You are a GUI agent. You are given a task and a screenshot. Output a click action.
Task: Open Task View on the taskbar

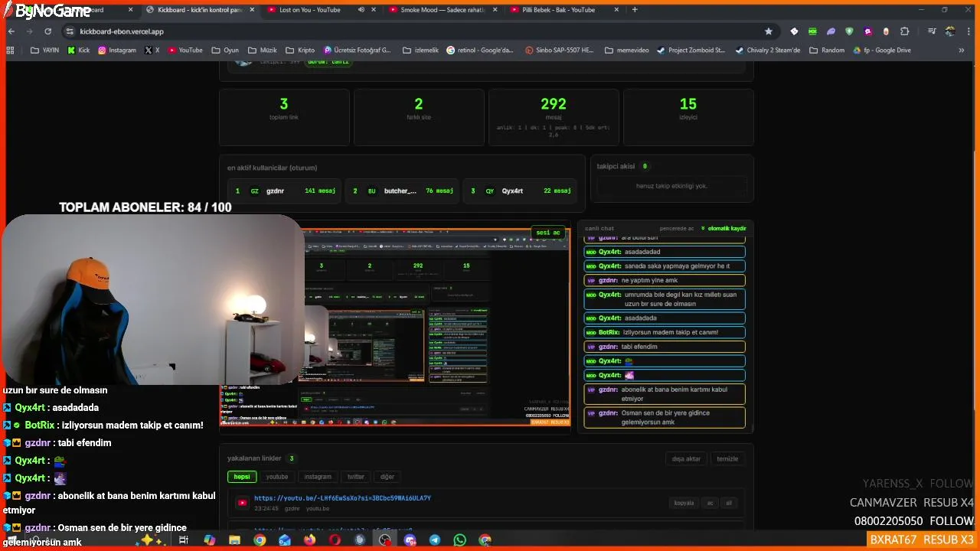184,540
